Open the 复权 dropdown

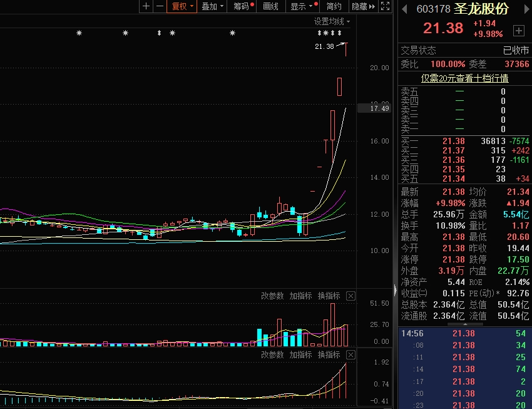(x=183, y=6)
